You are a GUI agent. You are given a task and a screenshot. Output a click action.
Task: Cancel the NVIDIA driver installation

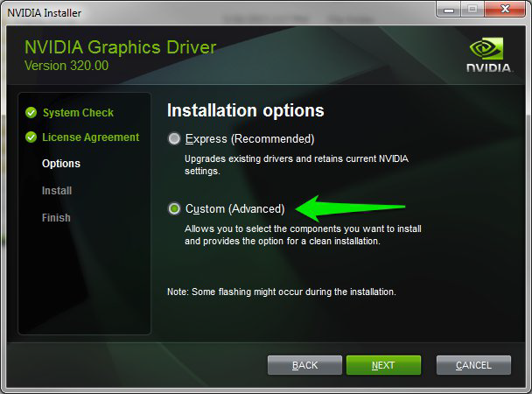473,365
